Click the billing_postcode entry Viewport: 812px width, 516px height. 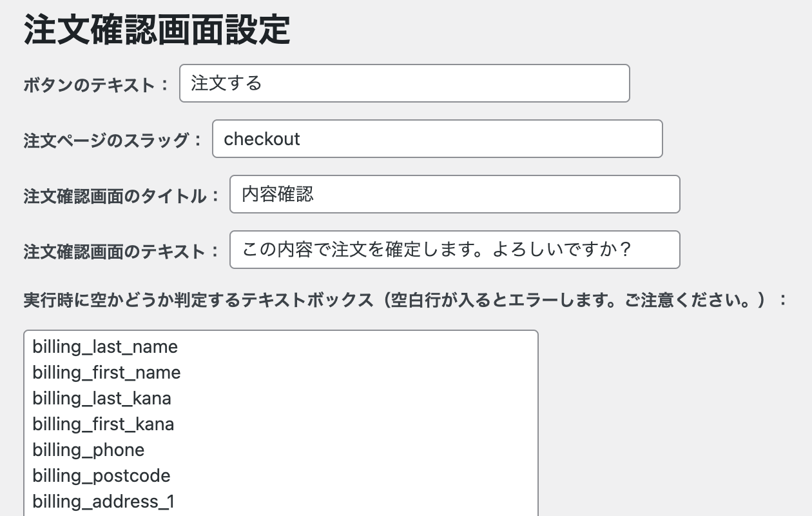101,475
